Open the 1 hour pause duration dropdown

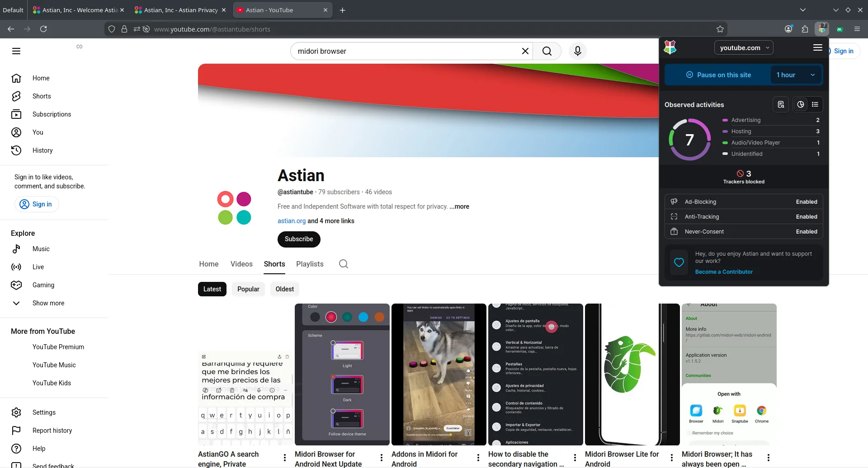coord(796,75)
